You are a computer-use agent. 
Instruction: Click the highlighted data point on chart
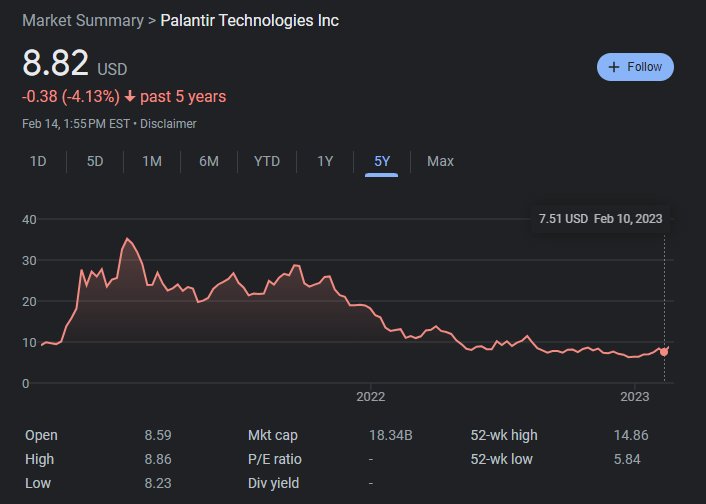tap(664, 352)
